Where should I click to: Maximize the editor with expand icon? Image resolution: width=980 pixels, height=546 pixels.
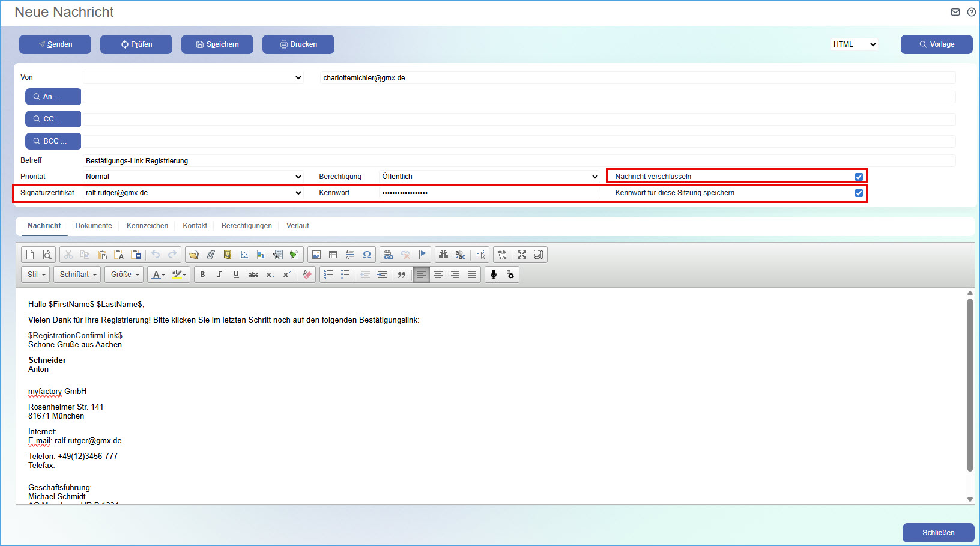pos(522,255)
